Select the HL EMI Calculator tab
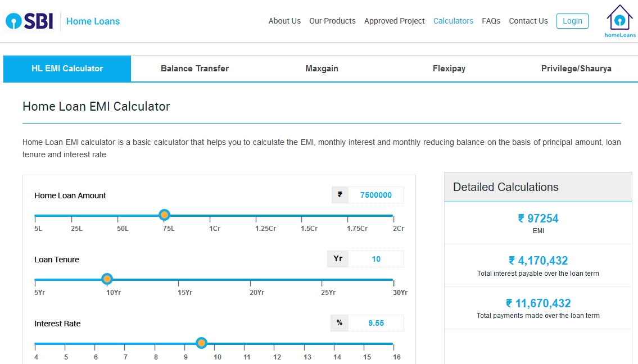Image resolution: width=638 pixels, height=364 pixels. [x=67, y=69]
